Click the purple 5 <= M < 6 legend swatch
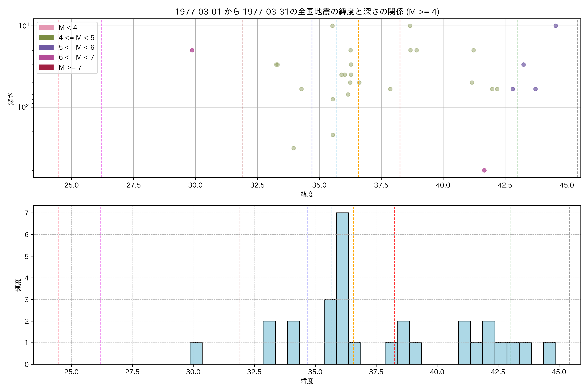This screenshot has height=392, width=588. tap(46, 48)
